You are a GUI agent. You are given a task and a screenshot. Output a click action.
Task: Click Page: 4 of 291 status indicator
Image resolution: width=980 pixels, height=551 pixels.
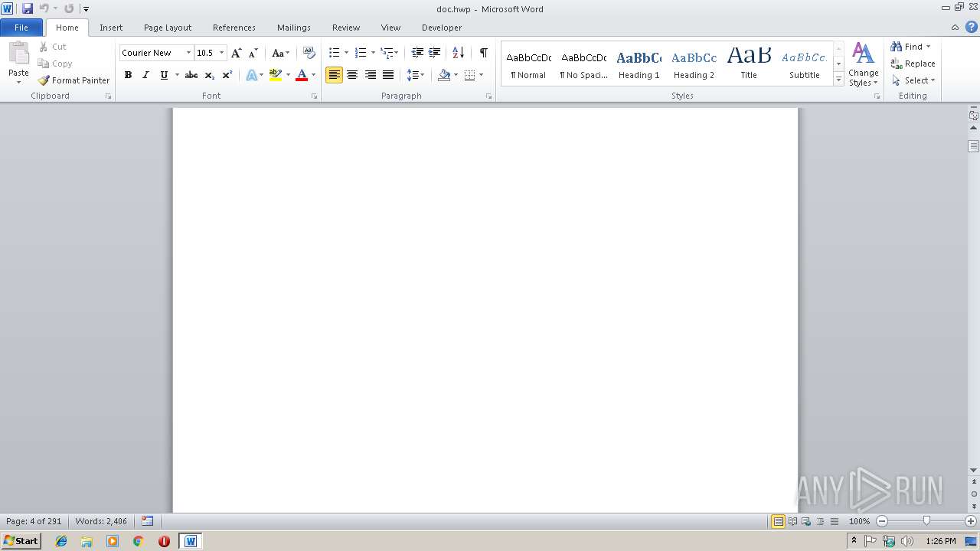[34, 521]
